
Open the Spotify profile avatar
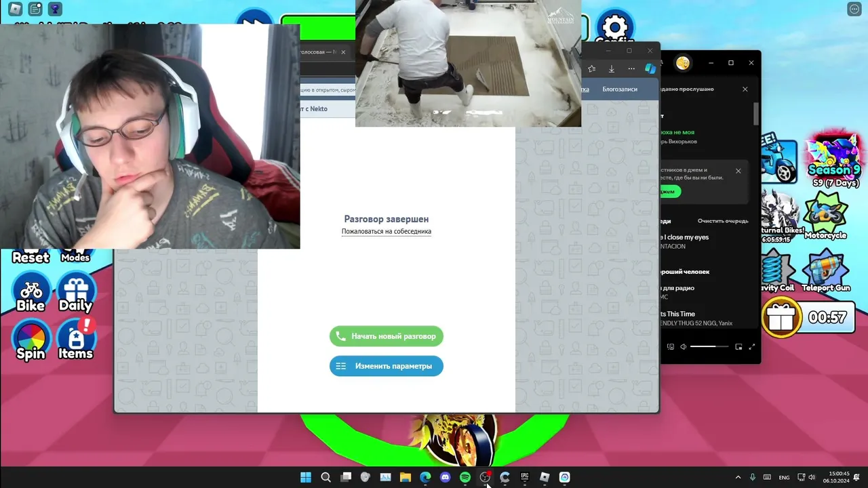(683, 63)
